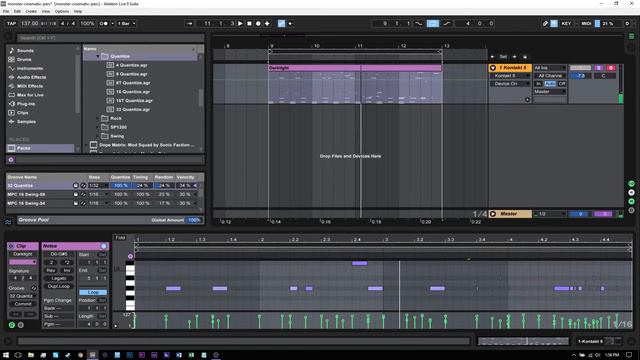
Task: Open the 1 Bar quantization dropdown
Action: tap(127, 24)
